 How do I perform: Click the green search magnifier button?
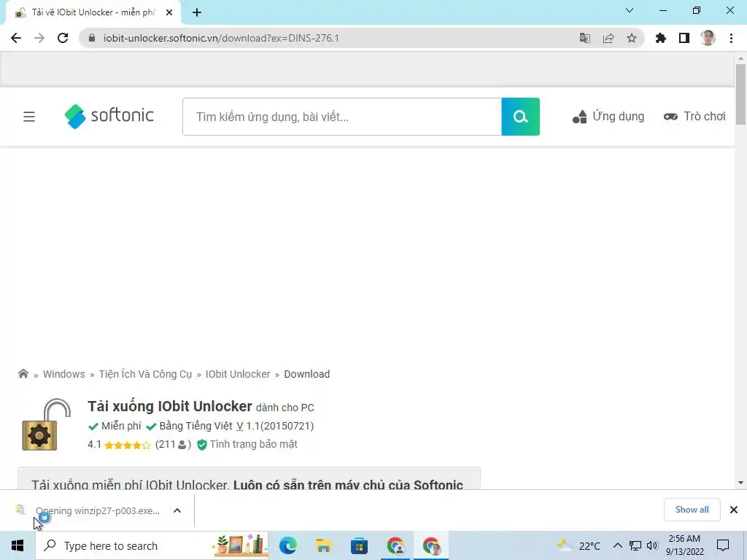[521, 117]
